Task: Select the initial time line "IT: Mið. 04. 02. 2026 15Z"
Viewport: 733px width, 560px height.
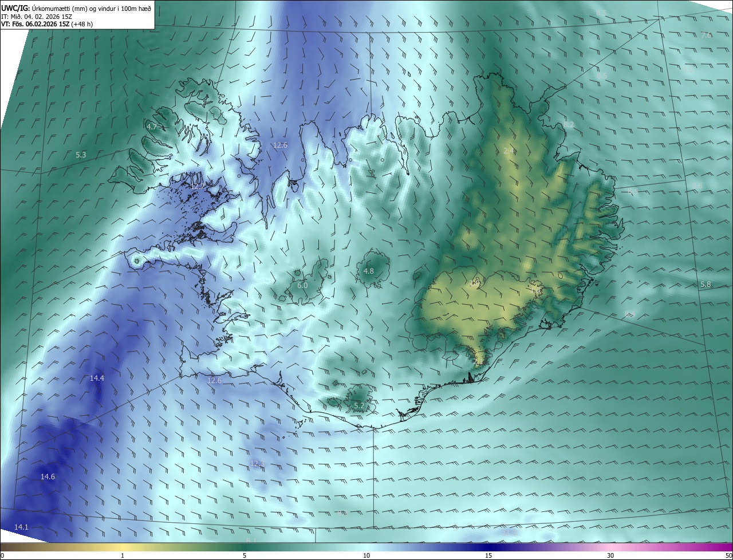Action: click(x=37, y=17)
